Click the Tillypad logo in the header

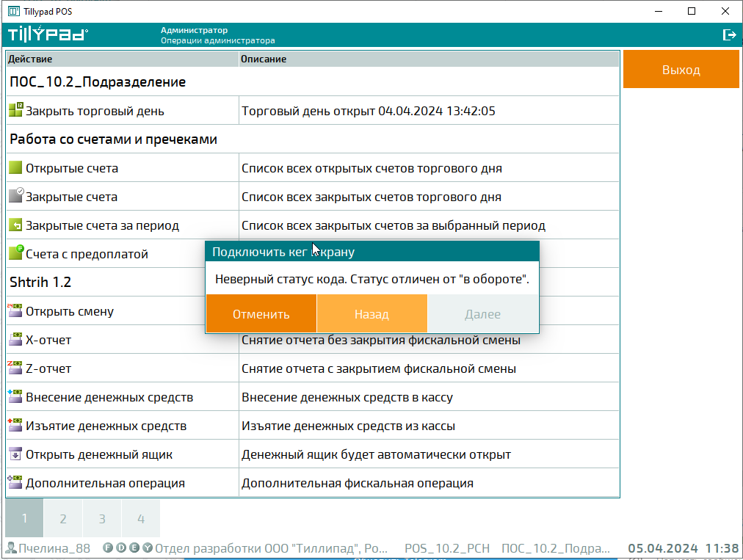coord(48,34)
